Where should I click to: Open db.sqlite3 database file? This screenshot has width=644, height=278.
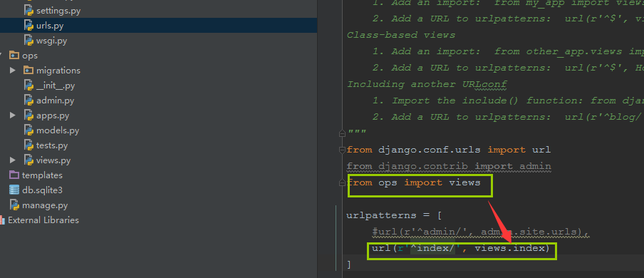click(x=42, y=190)
